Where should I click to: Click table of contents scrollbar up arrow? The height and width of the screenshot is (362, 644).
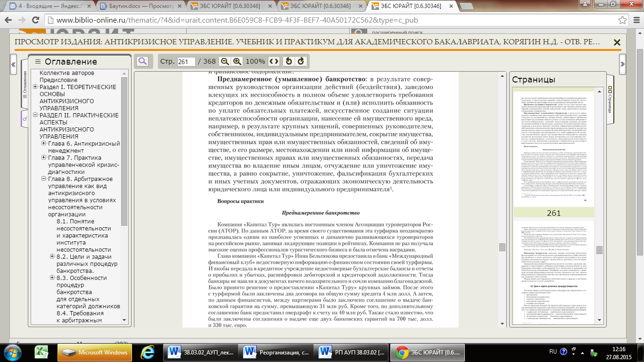pyautogui.click(x=124, y=73)
